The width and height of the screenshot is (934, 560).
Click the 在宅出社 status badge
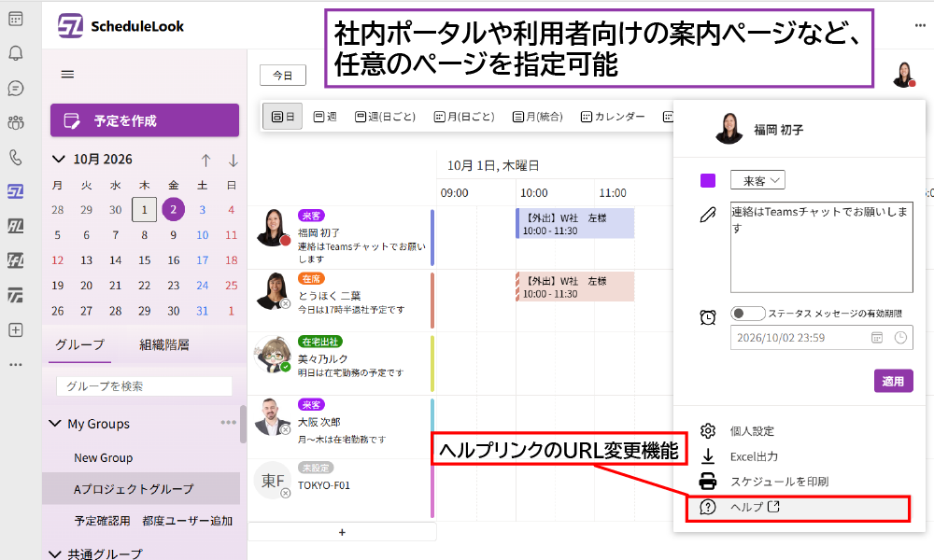[x=319, y=342]
